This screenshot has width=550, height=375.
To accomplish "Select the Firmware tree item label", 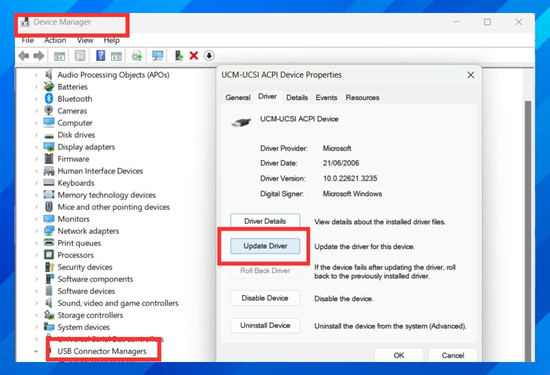I will click(73, 159).
